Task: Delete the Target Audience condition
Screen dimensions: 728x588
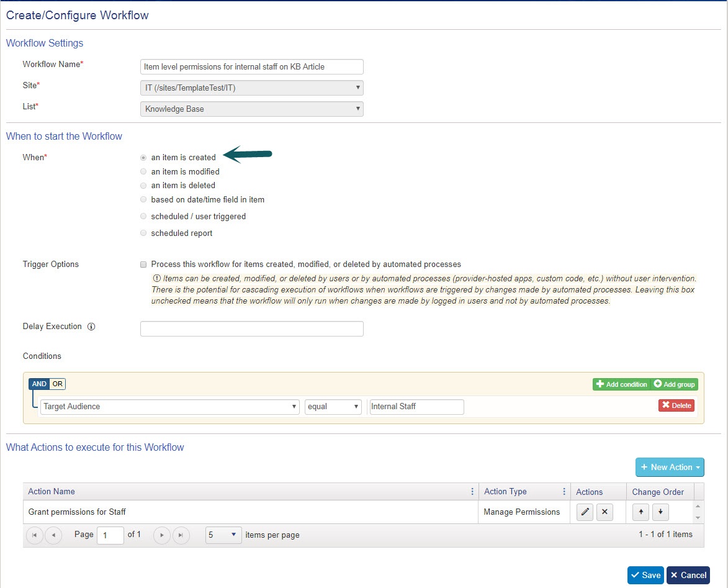Action: pos(676,405)
